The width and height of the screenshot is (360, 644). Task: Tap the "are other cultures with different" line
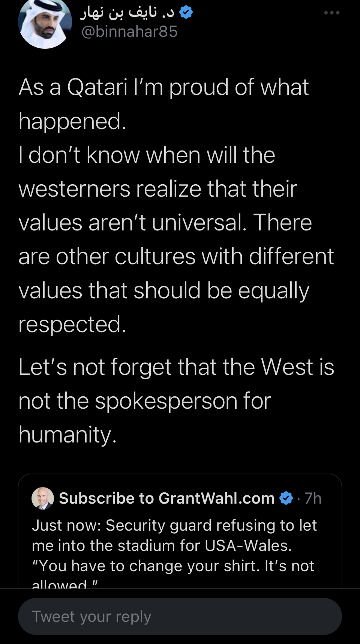click(176, 257)
